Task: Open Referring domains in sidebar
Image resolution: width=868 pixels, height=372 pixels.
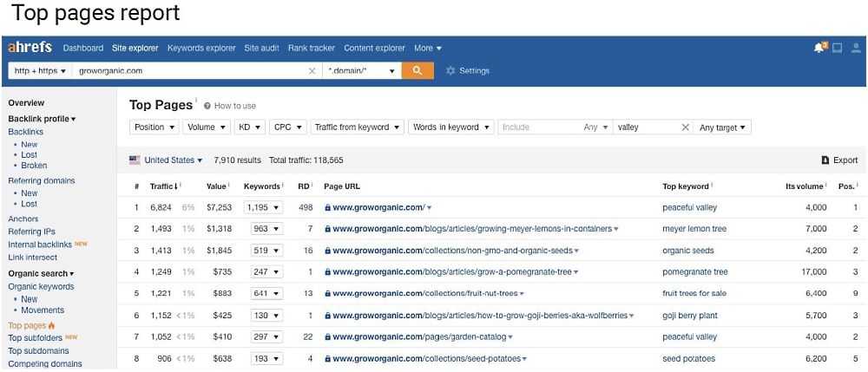Action: [x=42, y=180]
